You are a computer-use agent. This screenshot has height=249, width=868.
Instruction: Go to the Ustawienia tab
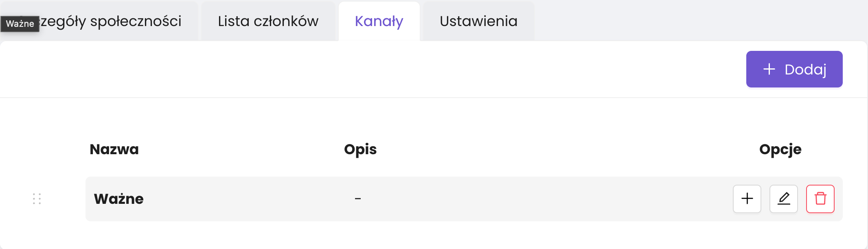478,21
